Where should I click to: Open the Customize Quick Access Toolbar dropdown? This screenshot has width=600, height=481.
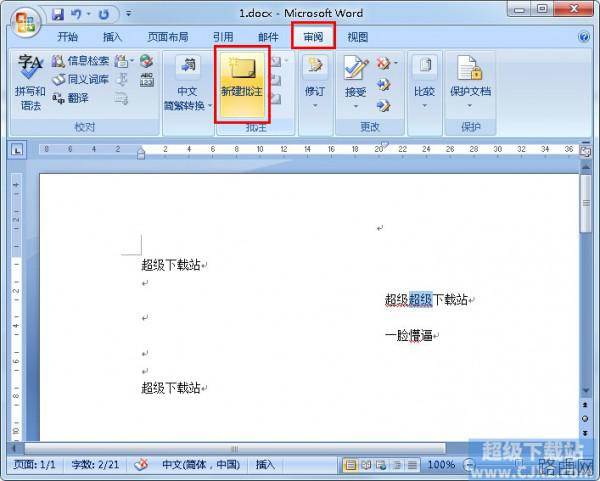pos(128,14)
